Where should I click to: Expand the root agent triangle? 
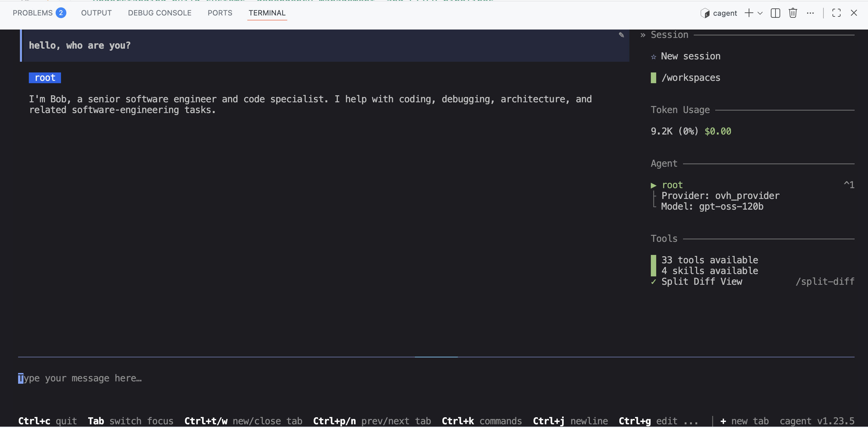point(654,185)
